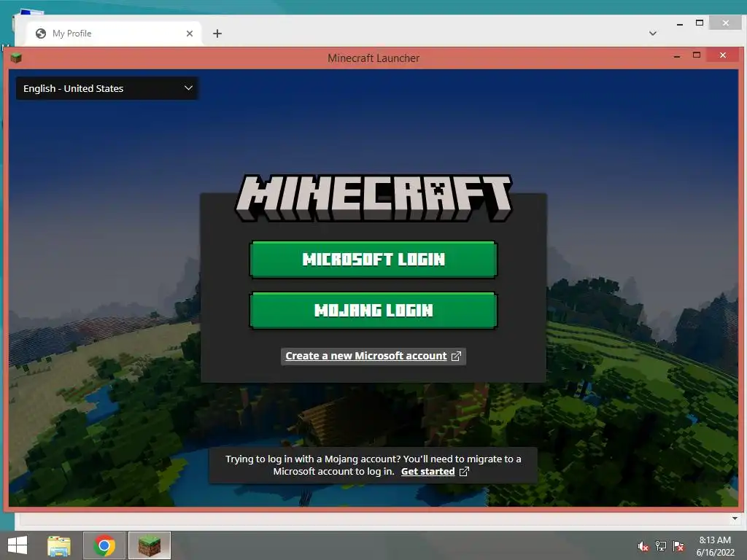
Task: Click the muted volume tray icon
Action: [643, 546]
